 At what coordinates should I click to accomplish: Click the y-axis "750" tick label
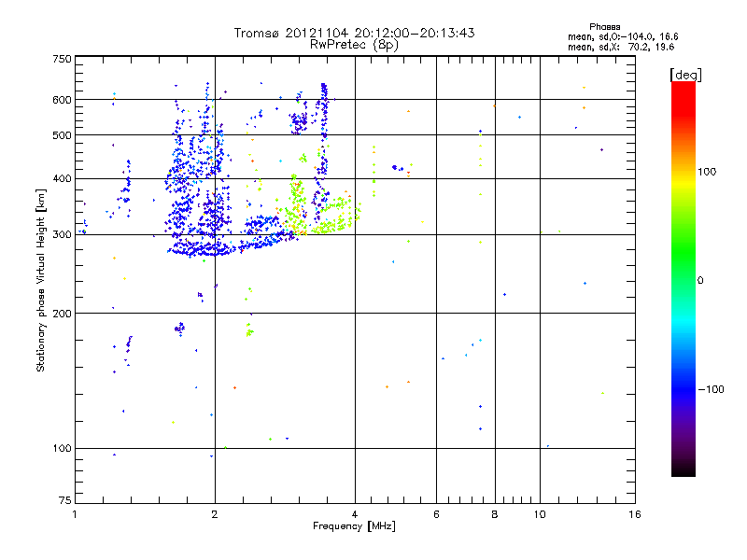(62, 59)
